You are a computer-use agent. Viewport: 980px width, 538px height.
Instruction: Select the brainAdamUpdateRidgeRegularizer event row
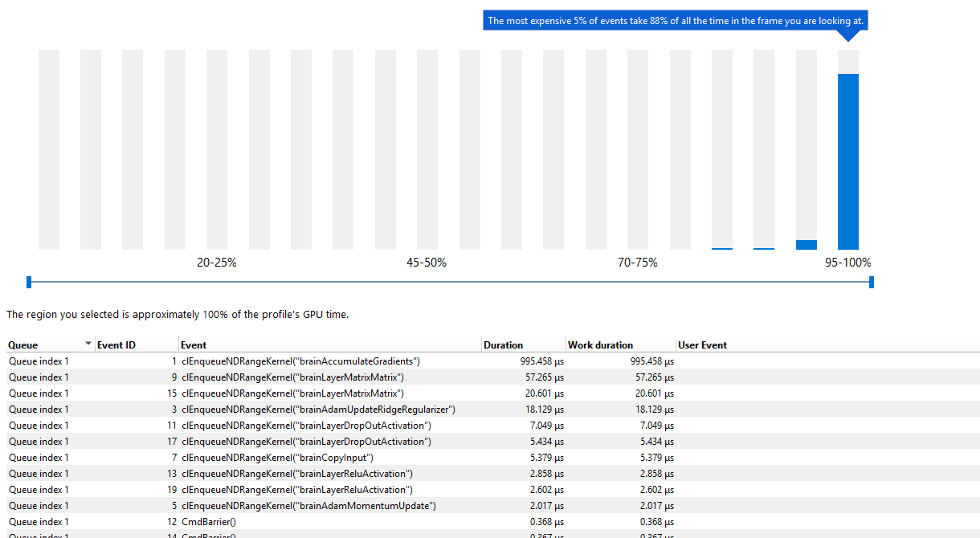point(318,410)
